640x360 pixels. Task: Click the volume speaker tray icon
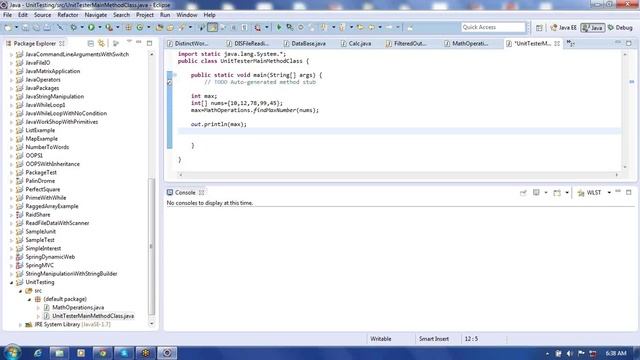pyautogui.click(x=570, y=353)
